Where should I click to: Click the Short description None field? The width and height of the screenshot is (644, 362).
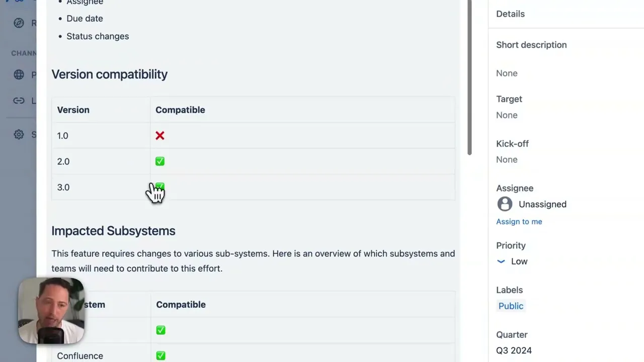tap(507, 73)
